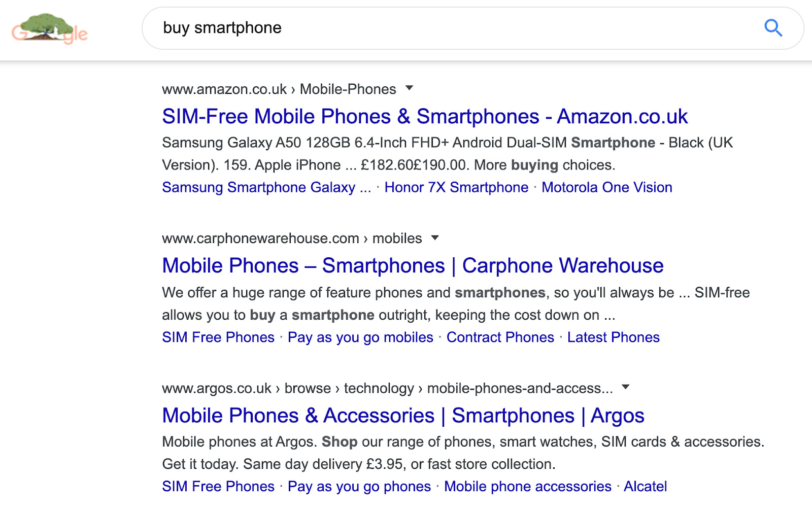Screen dimensions: 812x512
Task: Go to the Contract Phones sitelink
Action: tap(500, 337)
